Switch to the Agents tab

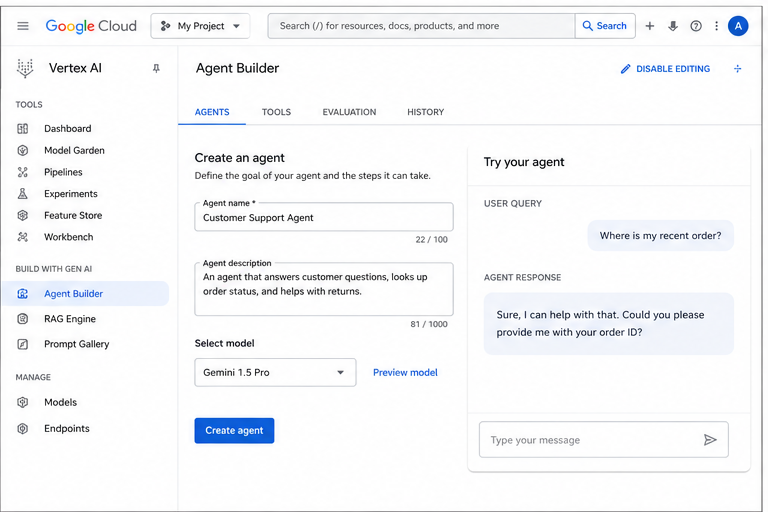212,112
